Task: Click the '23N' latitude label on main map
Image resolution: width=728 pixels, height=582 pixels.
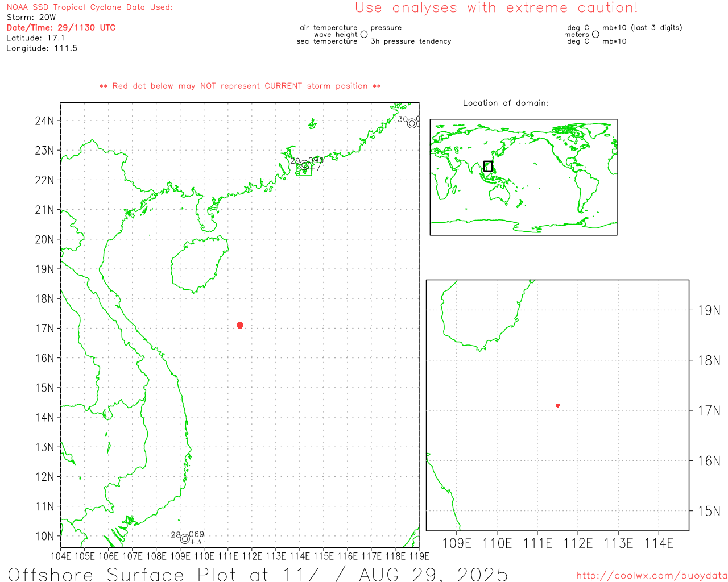Action: [44, 151]
